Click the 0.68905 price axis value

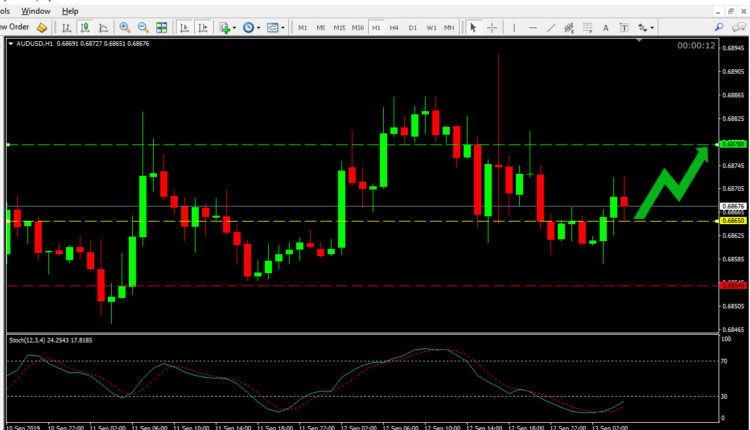pos(733,71)
